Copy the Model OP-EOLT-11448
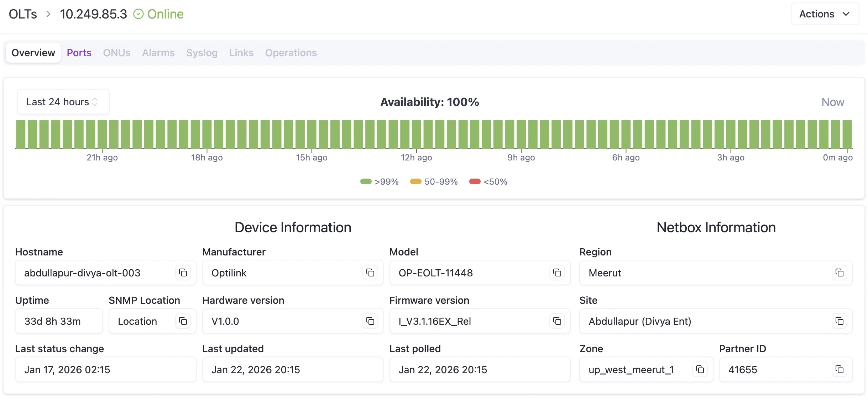 (x=557, y=273)
